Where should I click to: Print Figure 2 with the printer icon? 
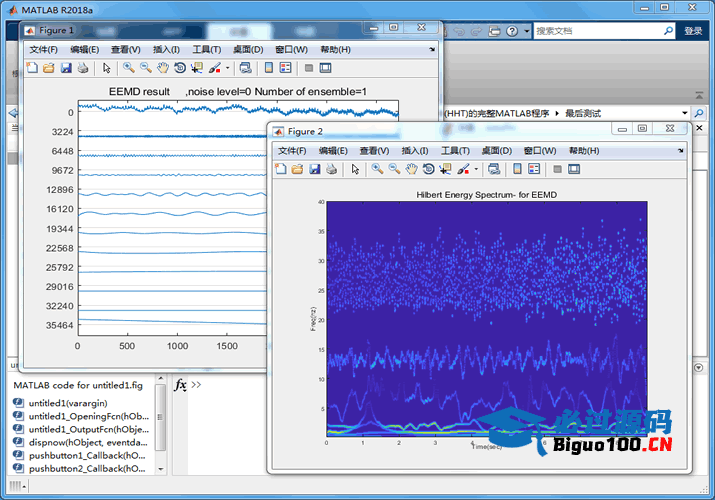pyautogui.click(x=332, y=169)
